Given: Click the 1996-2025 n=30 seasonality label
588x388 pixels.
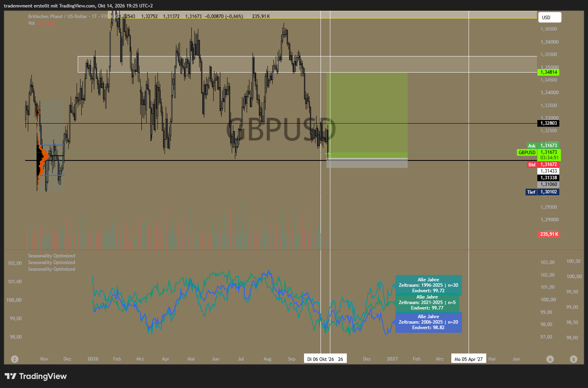Looking at the screenshot, I should 429,285.
